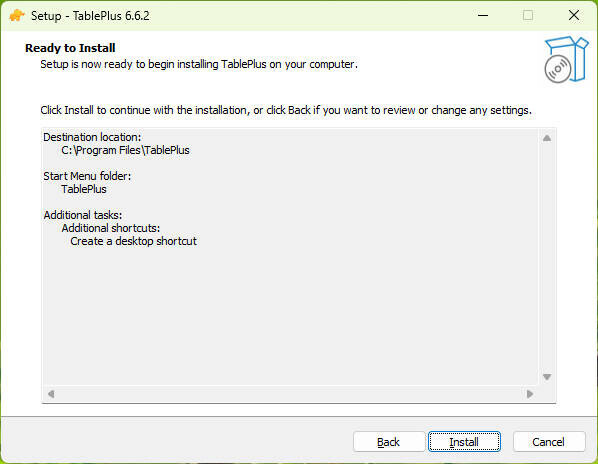Click the Setup - TablePlus 6.6.2 title text

(90, 16)
